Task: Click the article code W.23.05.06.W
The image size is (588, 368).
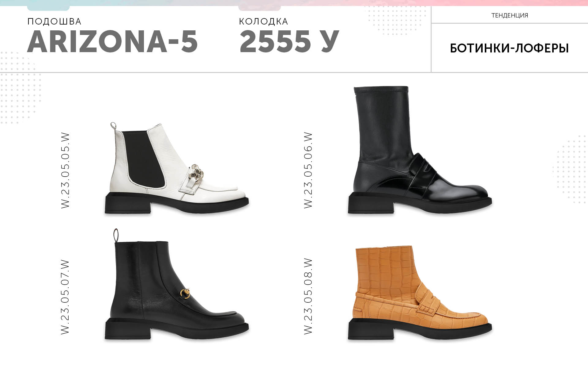Action: [308, 171]
